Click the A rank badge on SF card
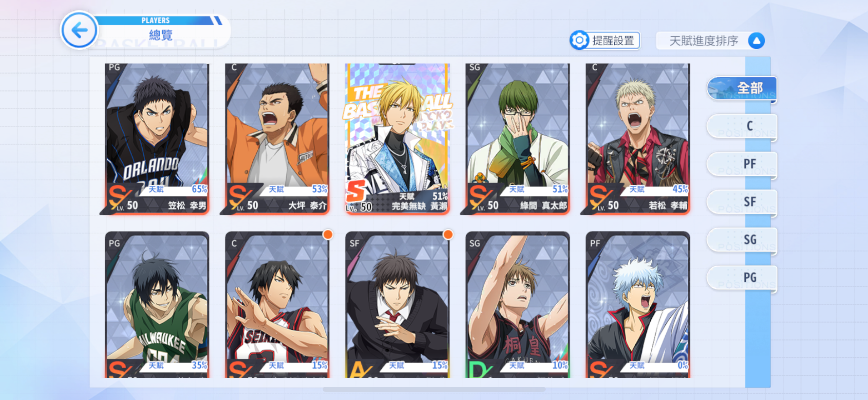This screenshot has width=868, height=400. [x=359, y=369]
